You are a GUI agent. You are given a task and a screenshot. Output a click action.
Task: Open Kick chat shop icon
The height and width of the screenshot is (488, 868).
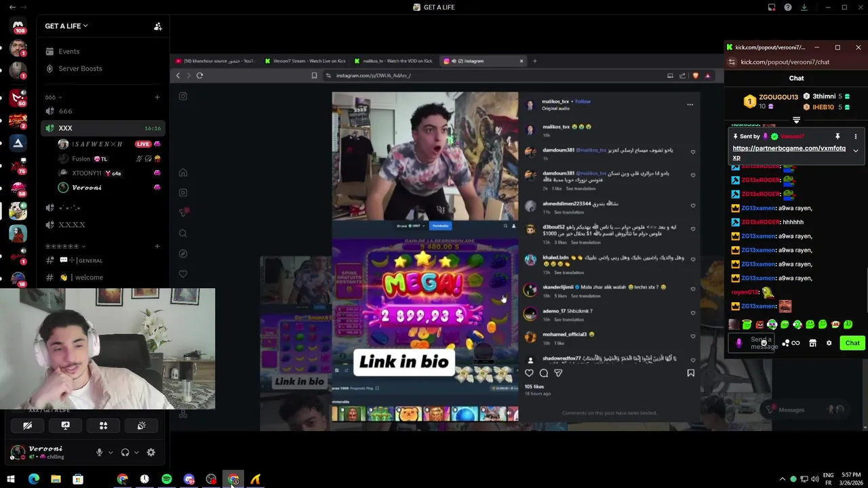click(x=812, y=343)
